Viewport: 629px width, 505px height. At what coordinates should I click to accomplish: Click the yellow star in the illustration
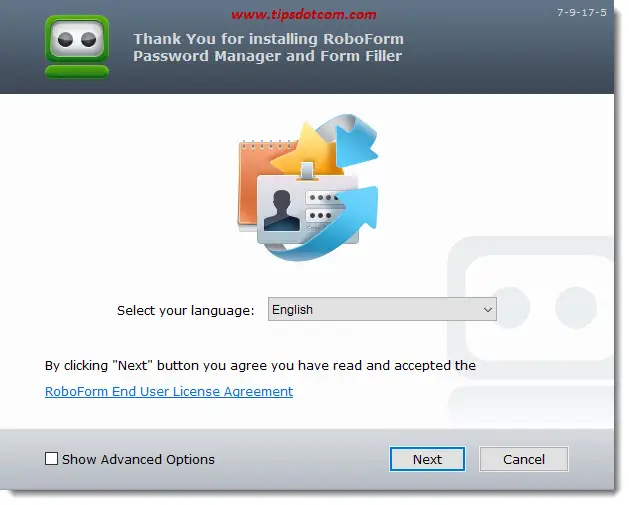click(307, 150)
